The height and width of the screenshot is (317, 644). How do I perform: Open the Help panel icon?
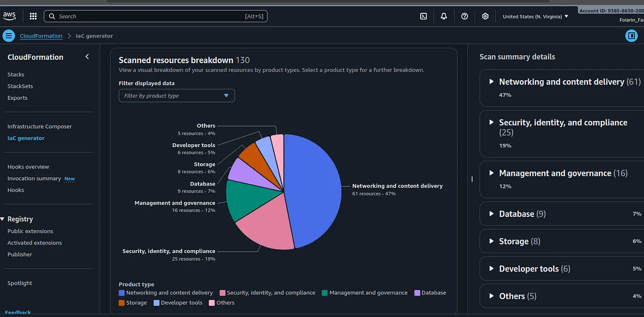464,16
